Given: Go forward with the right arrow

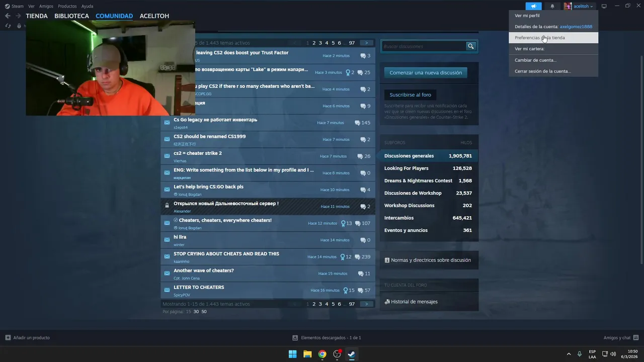Looking at the screenshot, I should coord(18,16).
